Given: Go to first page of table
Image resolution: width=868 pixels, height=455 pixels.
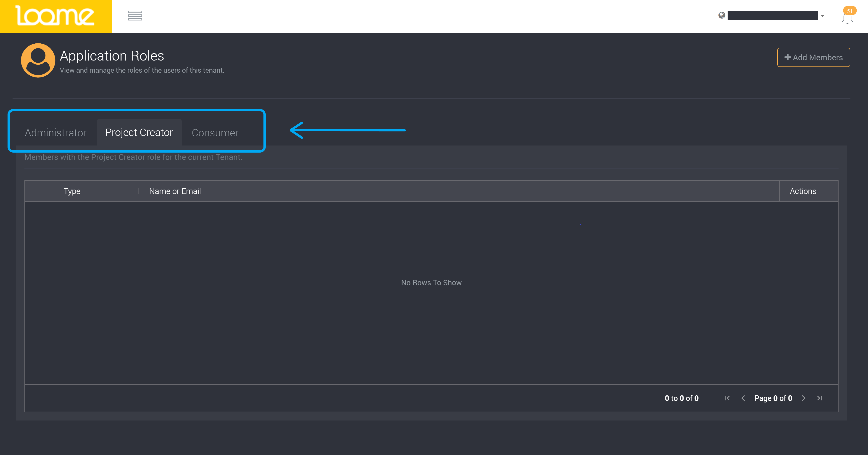Looking at the screenshot, I should pos(727,398).
